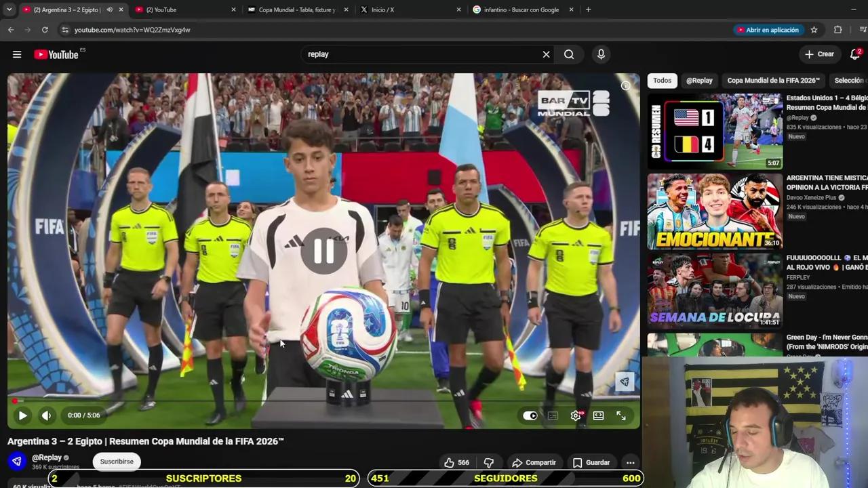Expand the tab search dropdown arrow
The width and height of the screenshot is (868, 488).
[9, 9]
